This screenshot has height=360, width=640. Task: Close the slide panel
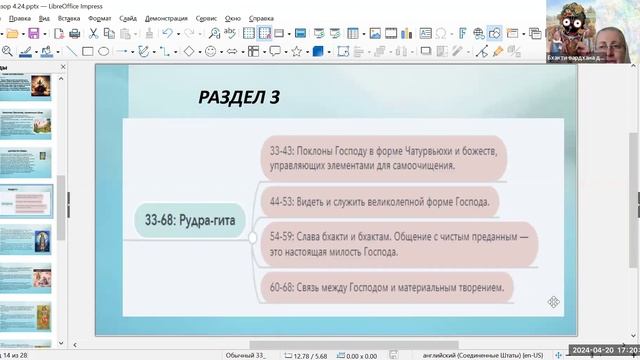[x=63, y=67]
